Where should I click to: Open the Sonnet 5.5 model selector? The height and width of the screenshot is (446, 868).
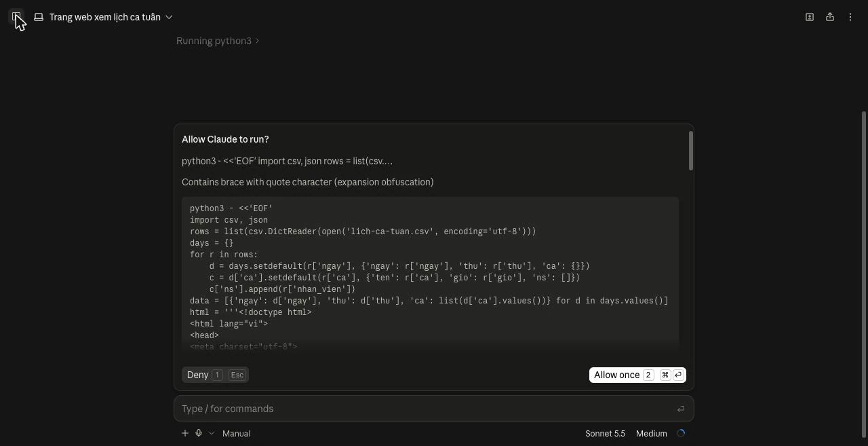point(605,433)
